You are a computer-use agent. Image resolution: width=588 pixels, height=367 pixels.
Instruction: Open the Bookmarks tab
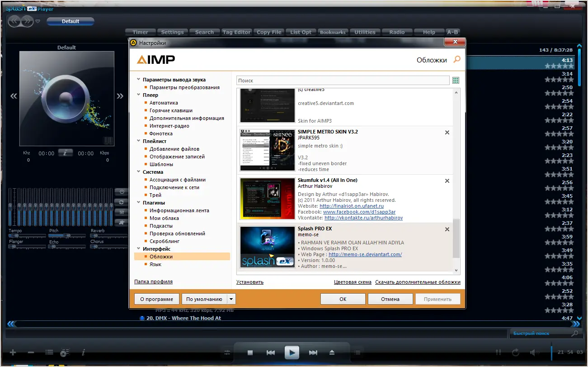coord(333,32)
